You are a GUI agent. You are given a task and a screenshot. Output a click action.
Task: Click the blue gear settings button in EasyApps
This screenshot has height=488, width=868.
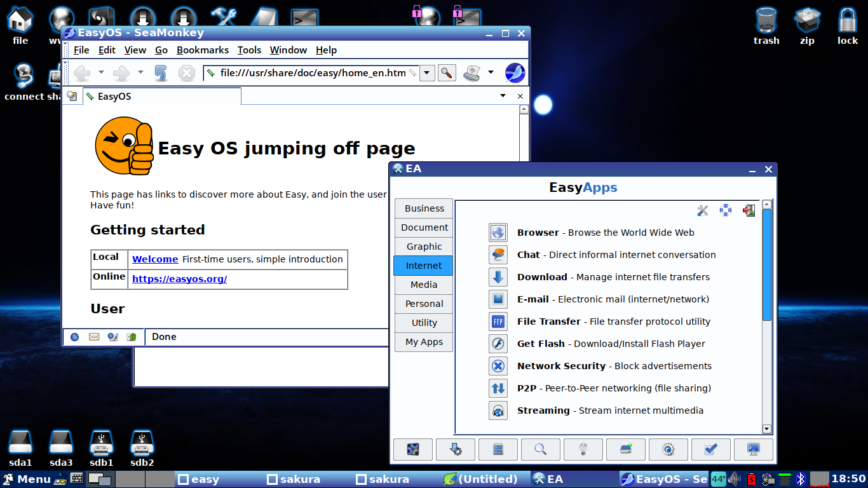coord(668,449)
